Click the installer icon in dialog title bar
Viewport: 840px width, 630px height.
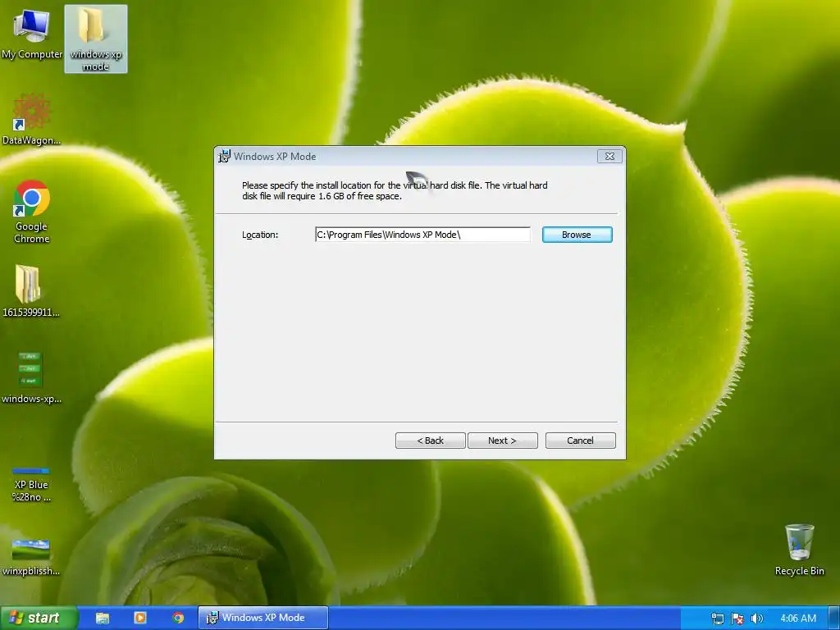tap(224, 157)
